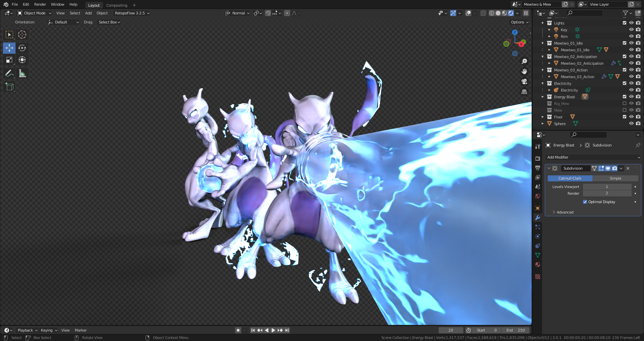Switch perspective/orthographic grid icon
The width and height of the screenshot is (644, 341).
point(524,92)
